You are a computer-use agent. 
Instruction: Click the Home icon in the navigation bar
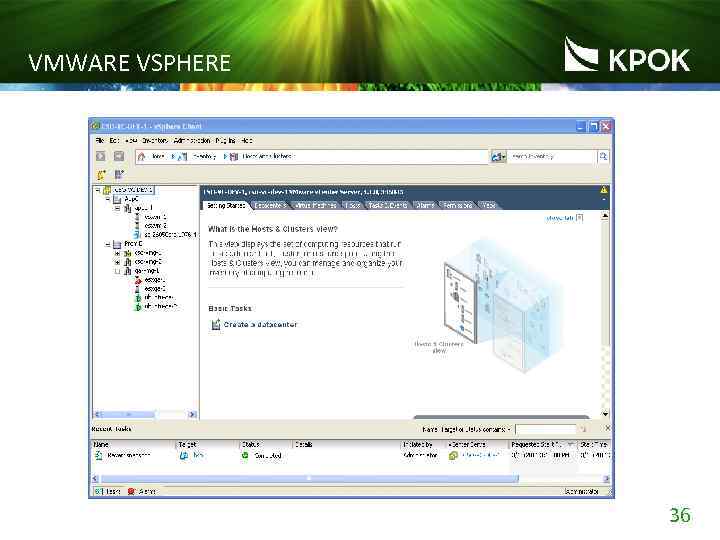[141, 157]
